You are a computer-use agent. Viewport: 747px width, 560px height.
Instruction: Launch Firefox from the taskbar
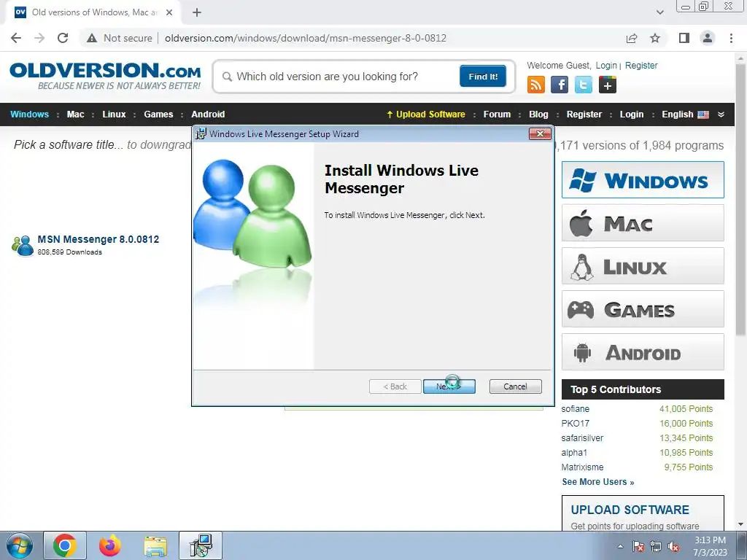[x=110, y=545]
